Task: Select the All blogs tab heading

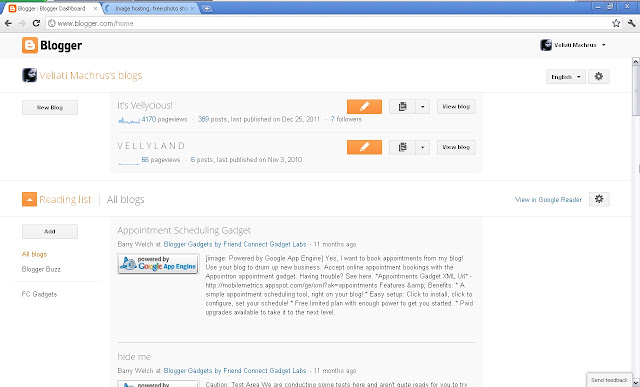Action: pyautogui.click(x=125, y=200)
